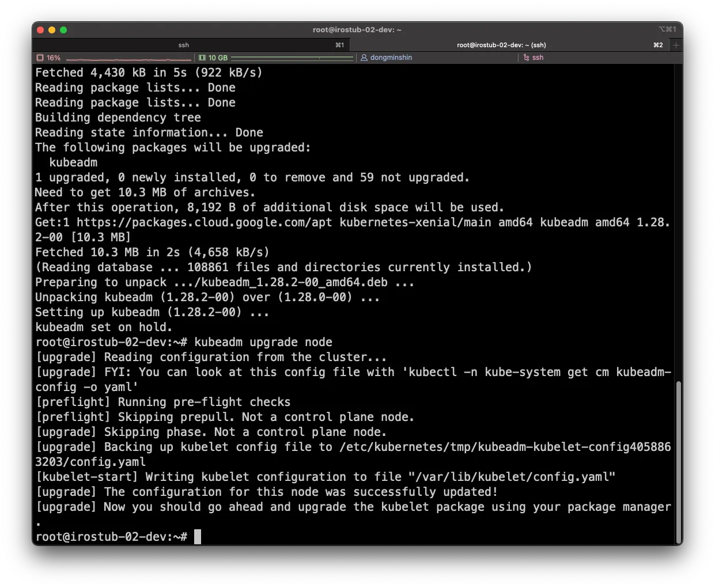This screenshot has height=588, width=715.
Task: Click the ssh job name in status bar
Action: click(538, 58)
